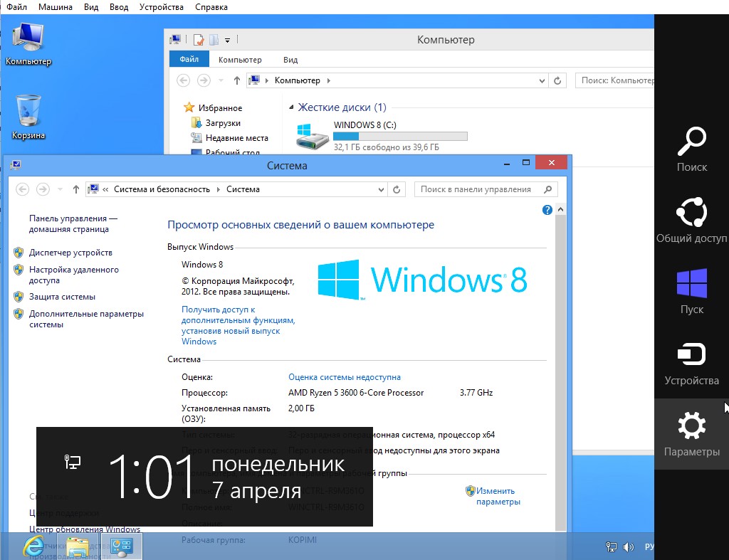Open Настройка удаленного доступа link
This screenshot has width=729, height=560.
pyautogui.click(x=74, y=275)
